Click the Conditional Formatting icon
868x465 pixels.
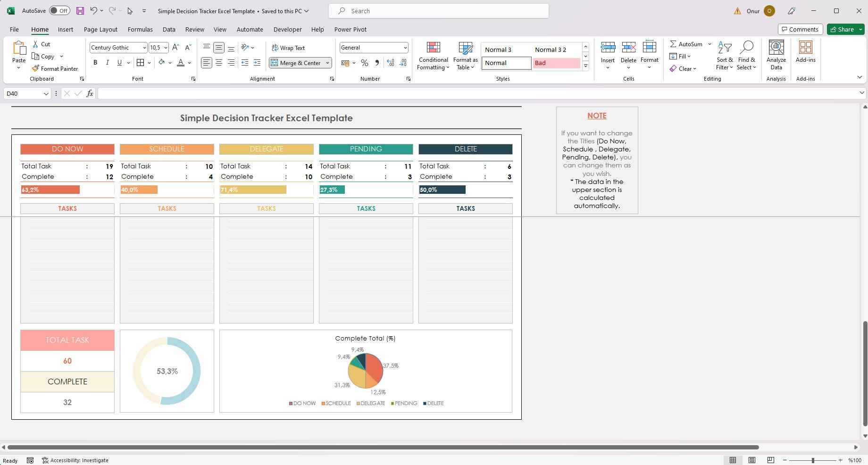(x=433, y=54)
